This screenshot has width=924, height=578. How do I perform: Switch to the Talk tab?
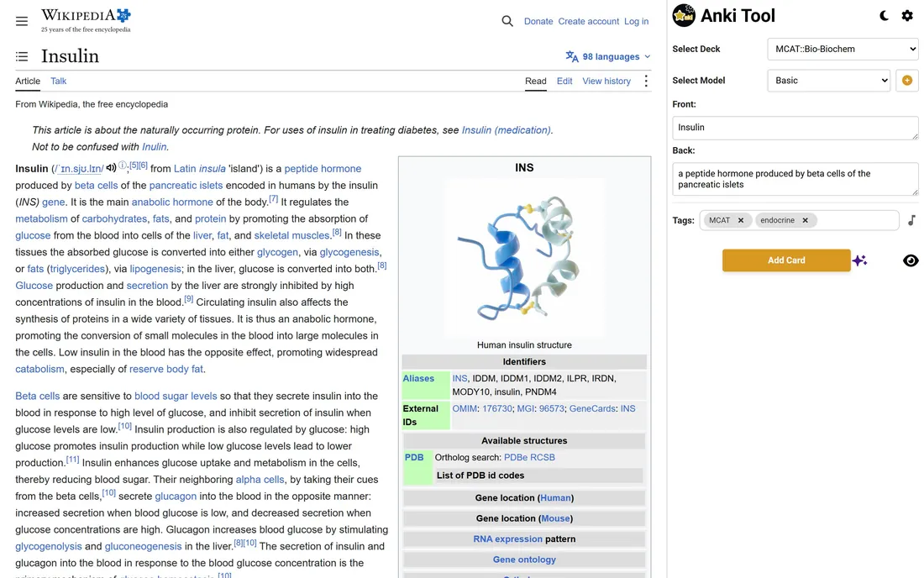[58, 81]
